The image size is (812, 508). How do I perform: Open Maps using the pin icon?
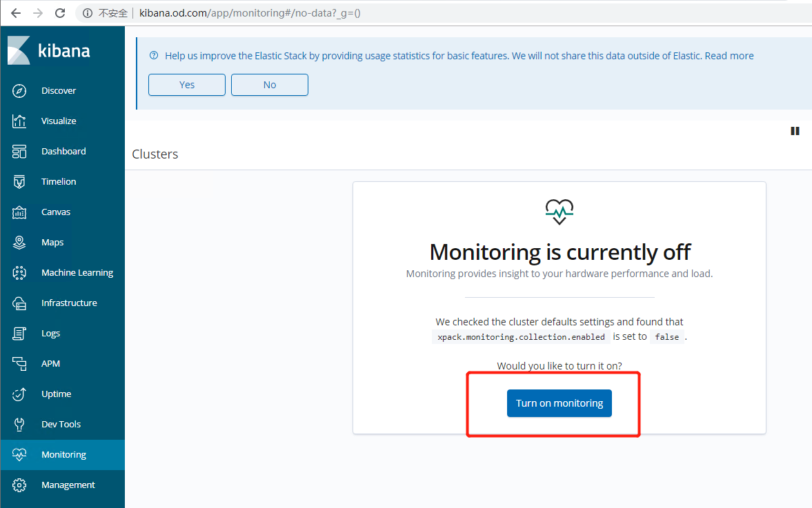point(19,243)
